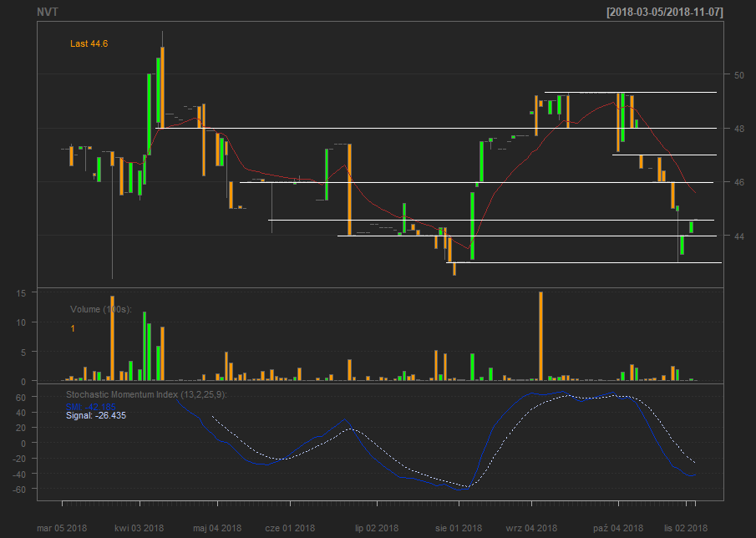This screenshot has height=538, width=756.
Task: Click the tallest orange volume bar in September
Action: pyautogui.click(x=540, y=337)
